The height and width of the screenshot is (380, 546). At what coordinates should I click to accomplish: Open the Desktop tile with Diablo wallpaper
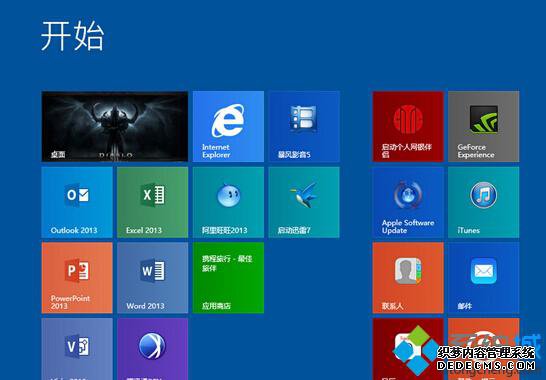point(115,126)
